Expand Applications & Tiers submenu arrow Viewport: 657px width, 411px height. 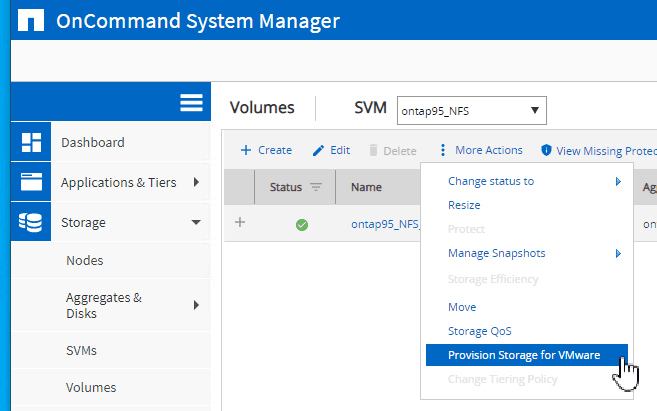[x=196, y=182]
